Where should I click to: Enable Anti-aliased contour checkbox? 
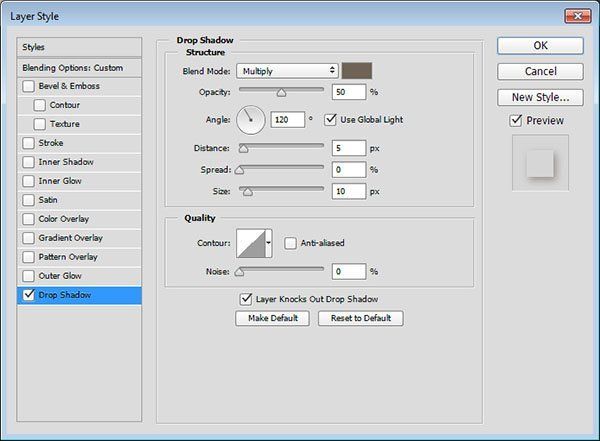290,243
